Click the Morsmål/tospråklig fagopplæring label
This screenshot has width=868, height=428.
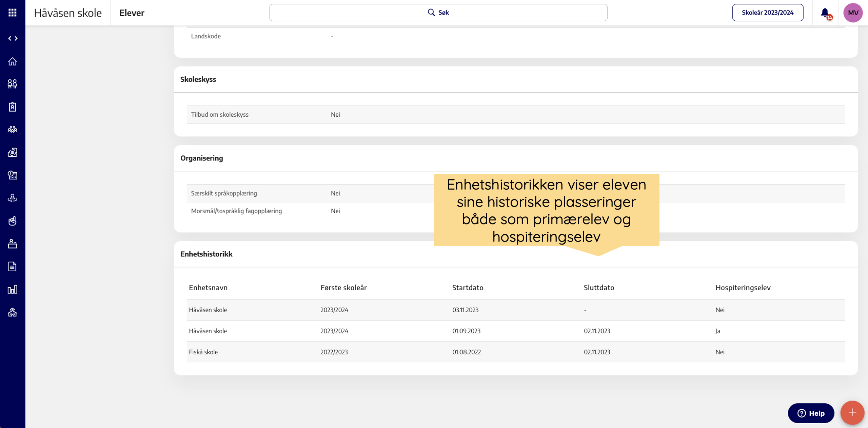236,211
